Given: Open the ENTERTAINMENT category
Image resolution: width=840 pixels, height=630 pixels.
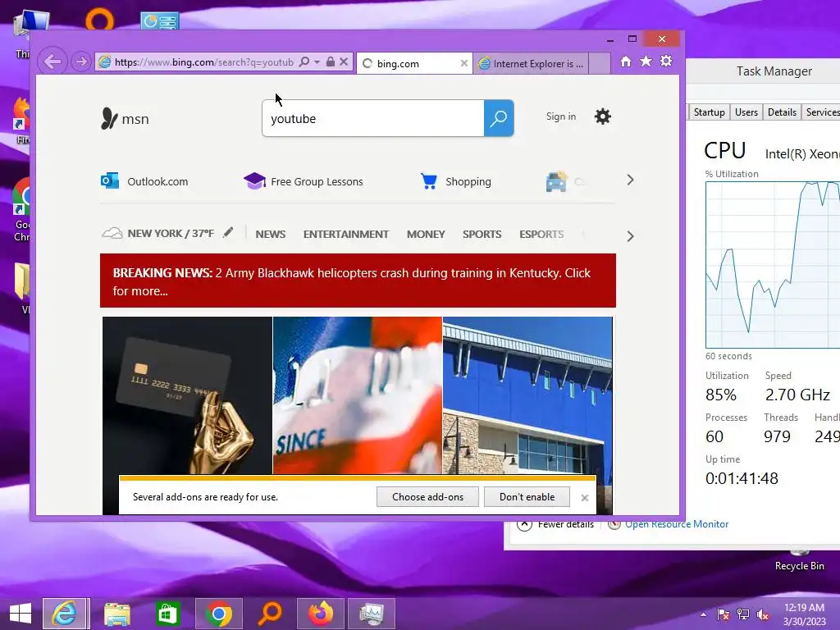Looking at the screenshot, I should [x=346, y=234].
